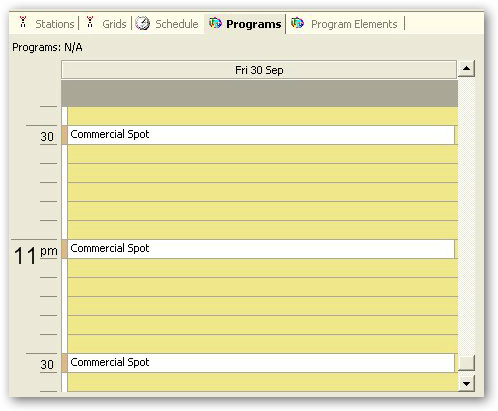Switch to the Schedule tab

168,24
